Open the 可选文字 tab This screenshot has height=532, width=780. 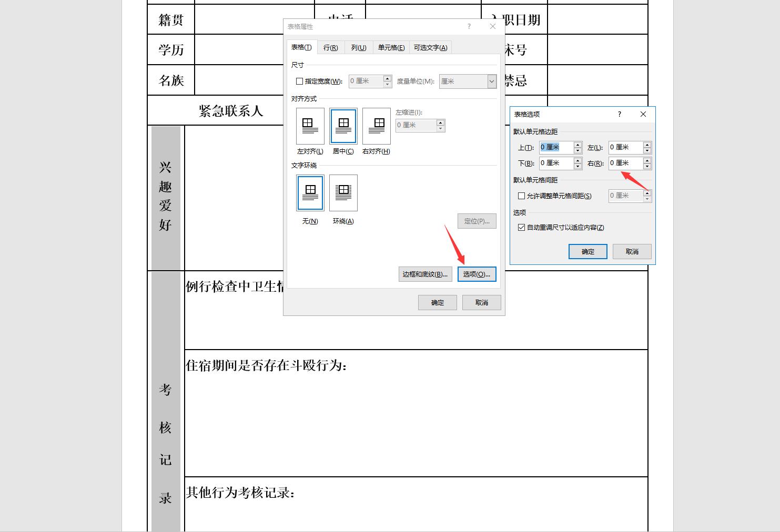pos(430,47)
